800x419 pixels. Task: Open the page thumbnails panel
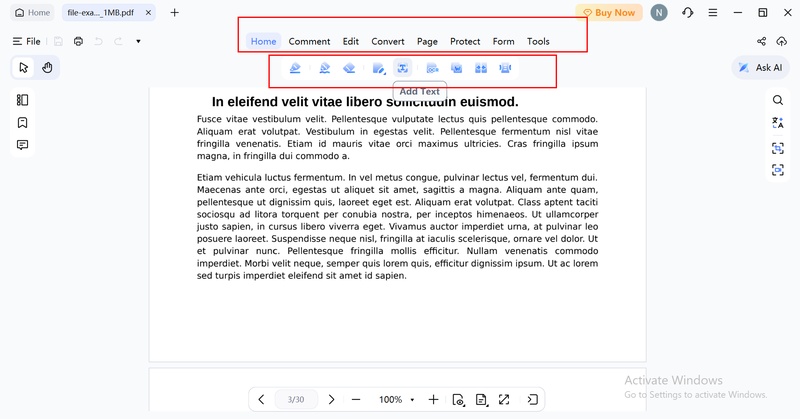coord(22,100)
